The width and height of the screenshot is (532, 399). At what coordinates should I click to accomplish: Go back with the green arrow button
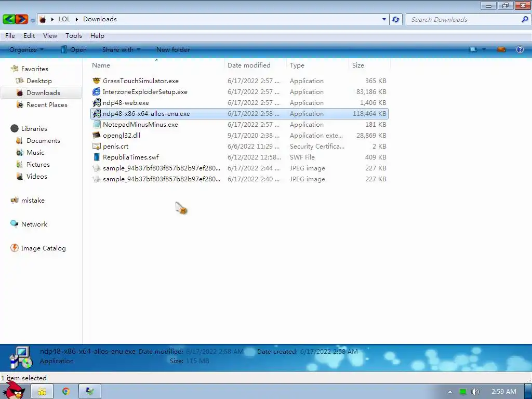pos(9,19)
